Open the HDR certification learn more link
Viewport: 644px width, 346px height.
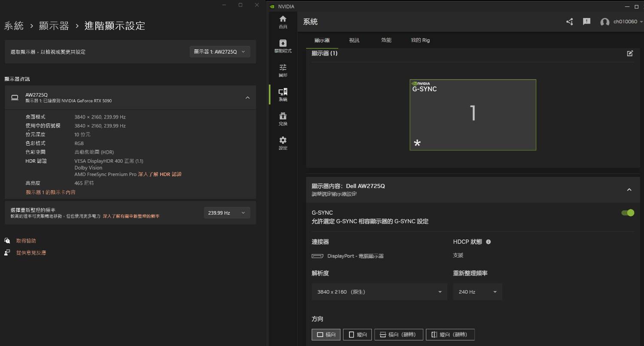tap(160, 174)
